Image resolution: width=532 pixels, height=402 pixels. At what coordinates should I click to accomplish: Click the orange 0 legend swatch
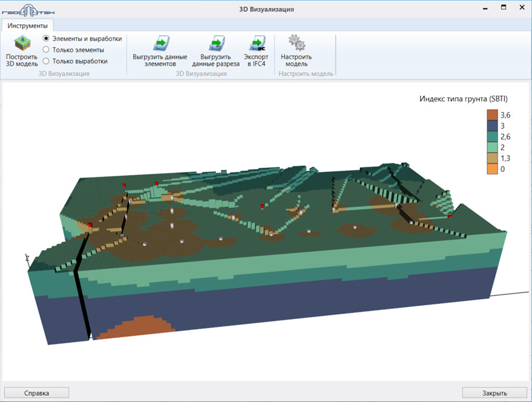492,169
